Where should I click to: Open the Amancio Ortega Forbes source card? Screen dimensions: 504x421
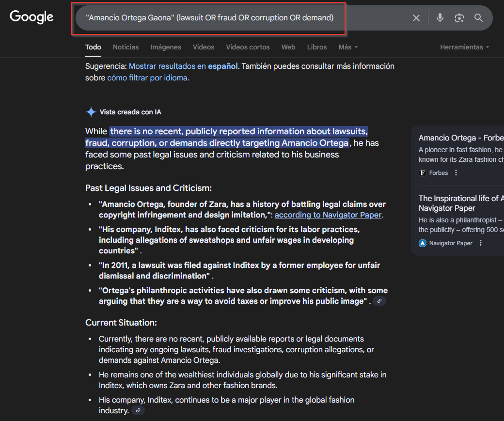tap(460, 138)
